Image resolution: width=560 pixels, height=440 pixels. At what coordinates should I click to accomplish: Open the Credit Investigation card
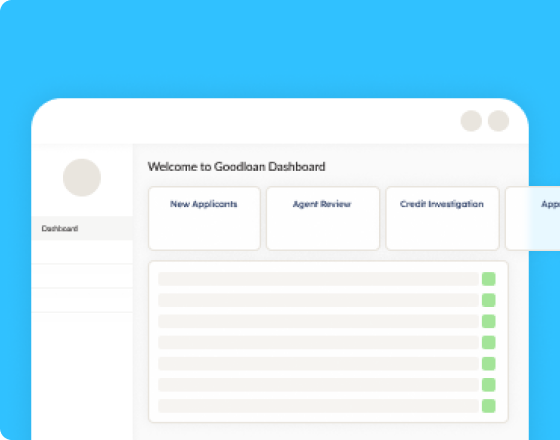tap(442, 218)
